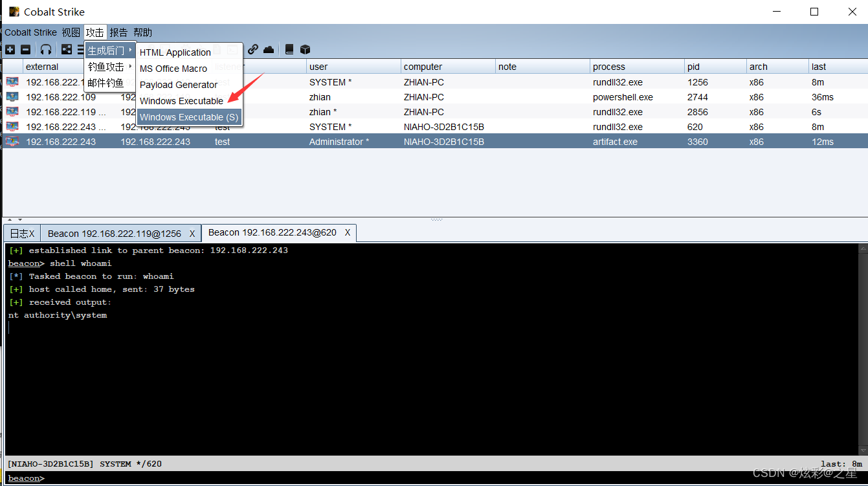
Task: Click the Host File chain-link icon
Action: click(x=253, y=49)
